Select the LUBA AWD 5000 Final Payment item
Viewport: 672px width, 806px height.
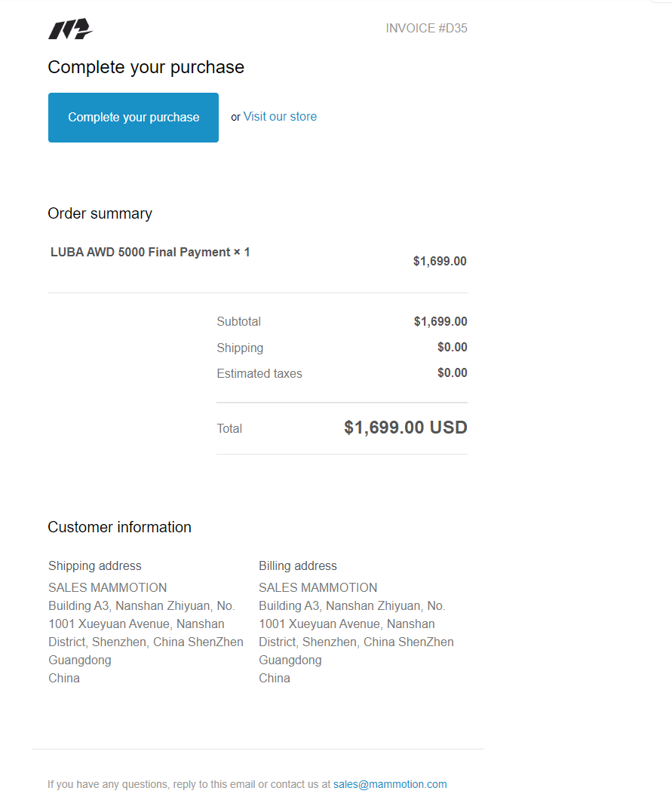[150, 252]
